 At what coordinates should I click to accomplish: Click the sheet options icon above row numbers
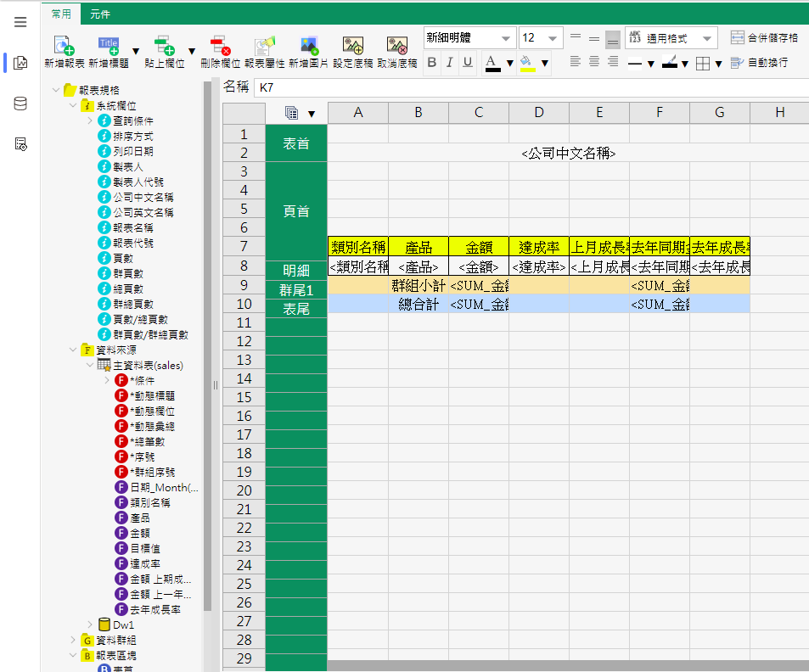pos(291,113)
